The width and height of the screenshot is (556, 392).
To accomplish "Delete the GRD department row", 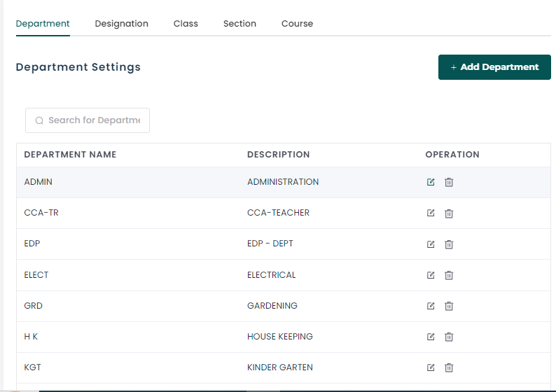I will point(449,306).
